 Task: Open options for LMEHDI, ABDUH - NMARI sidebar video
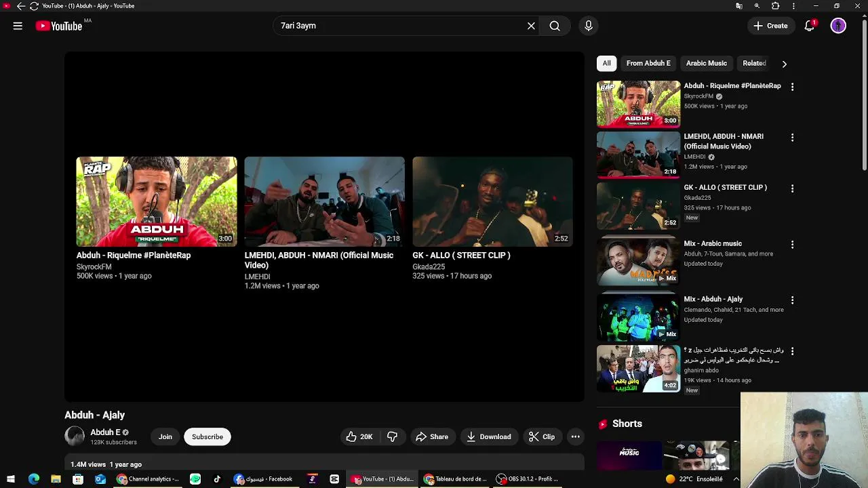tap(792, 138)
